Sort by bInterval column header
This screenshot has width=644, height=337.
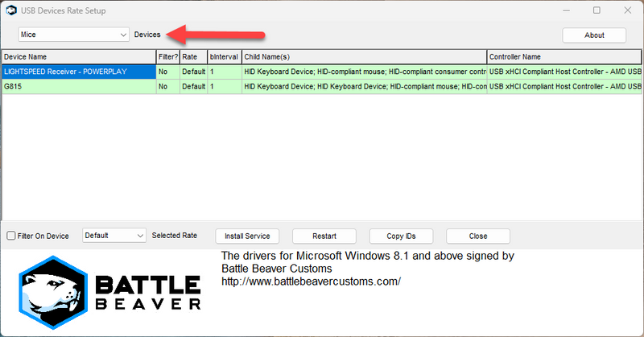(224, 57)
